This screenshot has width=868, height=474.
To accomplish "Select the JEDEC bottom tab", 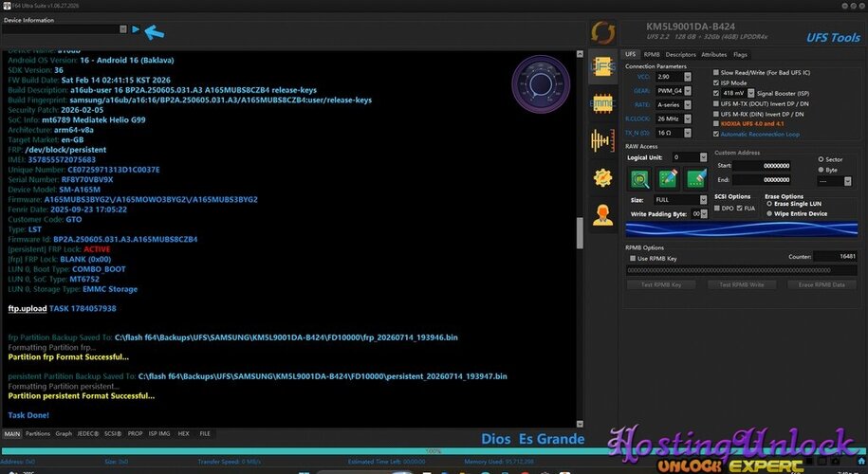I will click(88, 434).
